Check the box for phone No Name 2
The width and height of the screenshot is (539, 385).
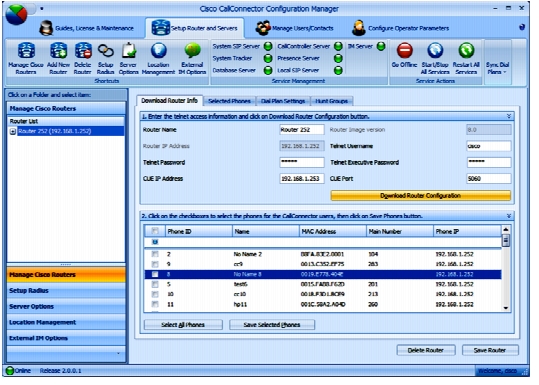(x=155, y=254)
